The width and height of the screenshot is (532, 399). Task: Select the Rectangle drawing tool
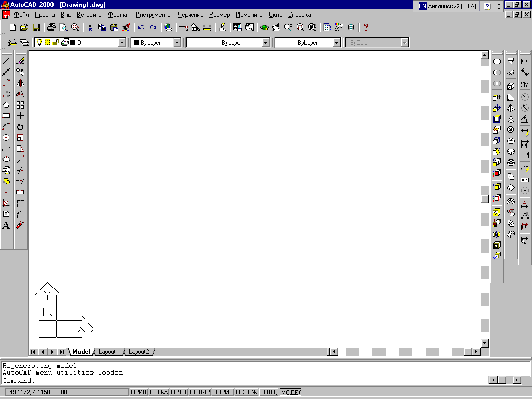point(6,116)
